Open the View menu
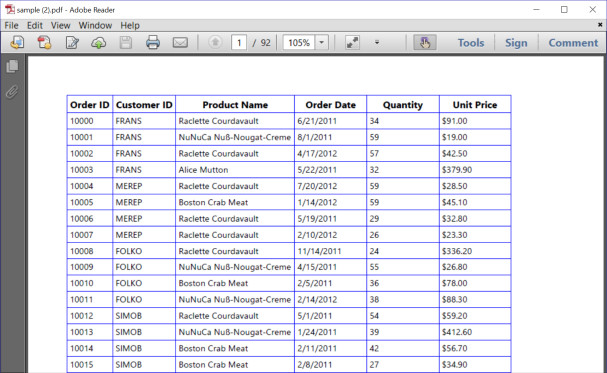This screenshot has height=373, width=607. (x=60, y=26)
